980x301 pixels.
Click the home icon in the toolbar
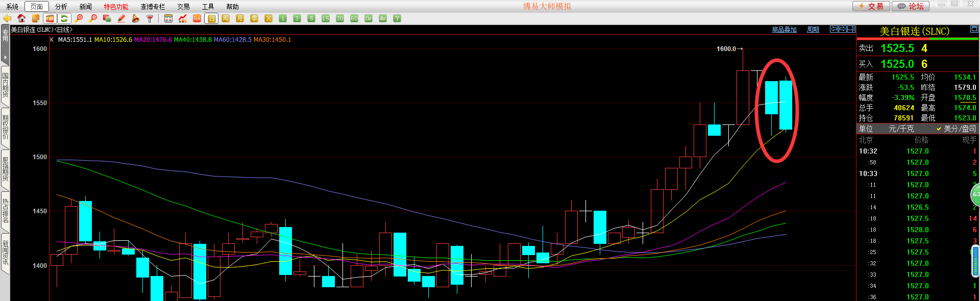click(x=21, y=18)
